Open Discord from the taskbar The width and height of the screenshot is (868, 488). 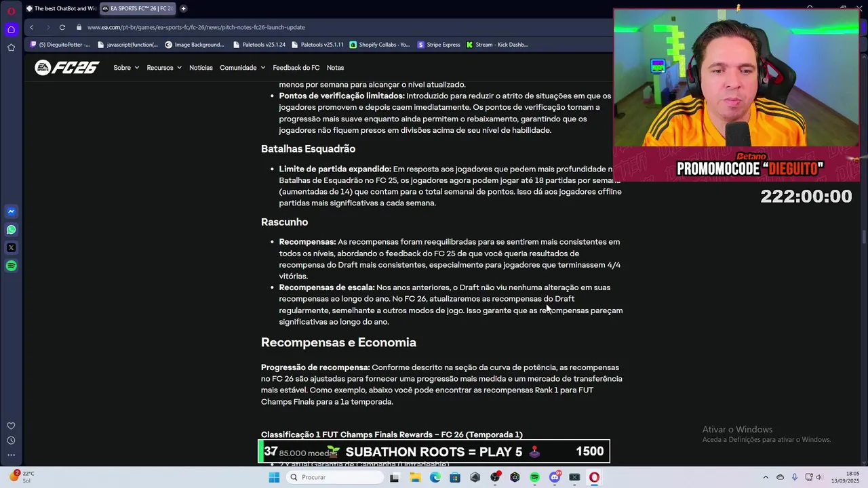pyautogui.click(x=555, y=477)
